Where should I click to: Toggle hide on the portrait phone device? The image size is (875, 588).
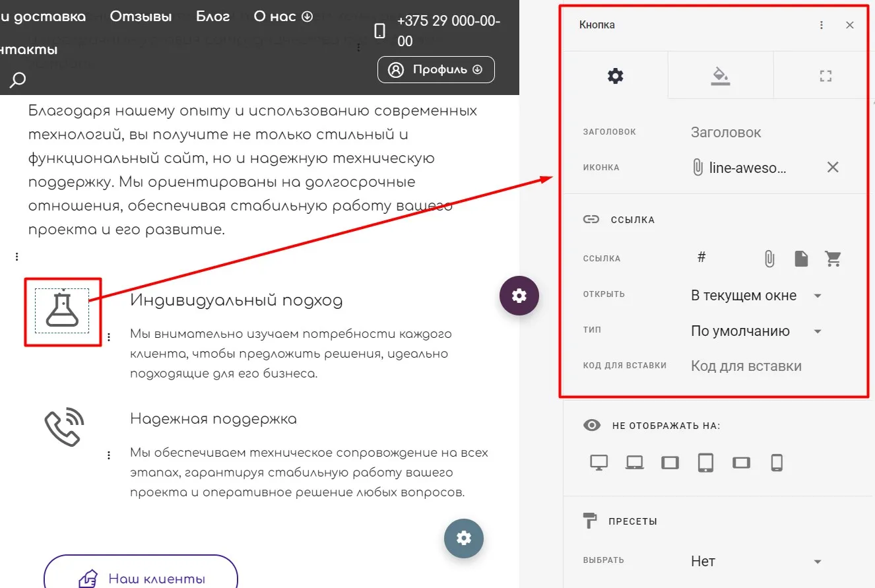click(x=777, y=463)
